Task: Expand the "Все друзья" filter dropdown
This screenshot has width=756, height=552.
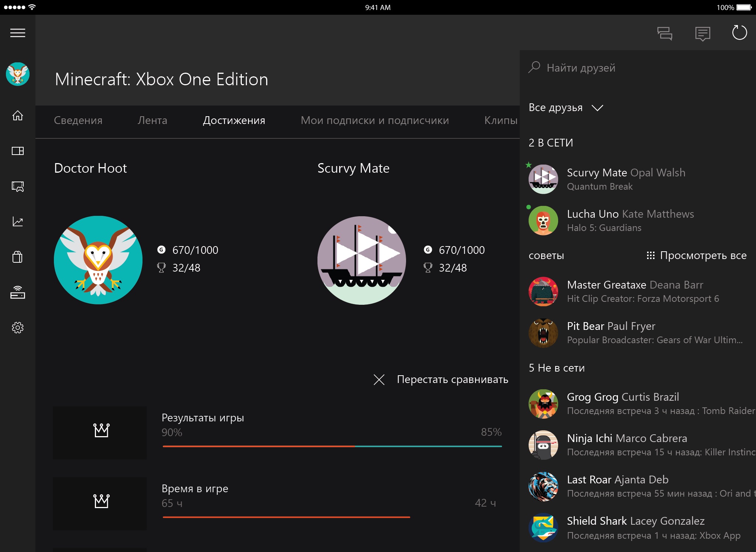Action: 566,108
